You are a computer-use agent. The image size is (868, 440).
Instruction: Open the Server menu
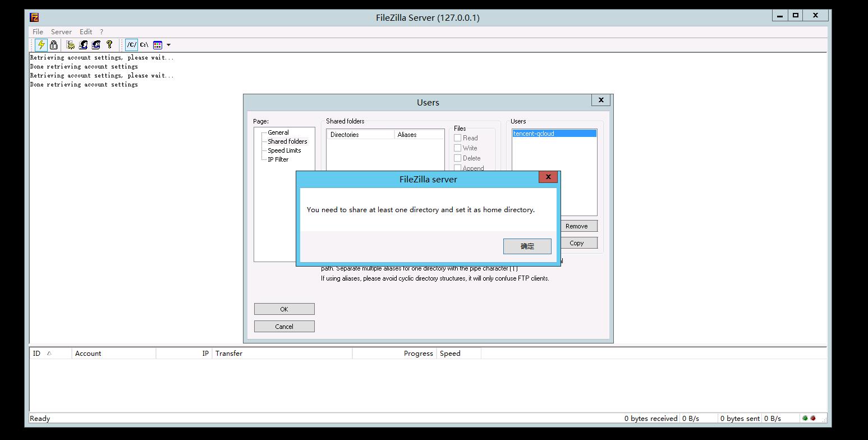pos(61,32)
